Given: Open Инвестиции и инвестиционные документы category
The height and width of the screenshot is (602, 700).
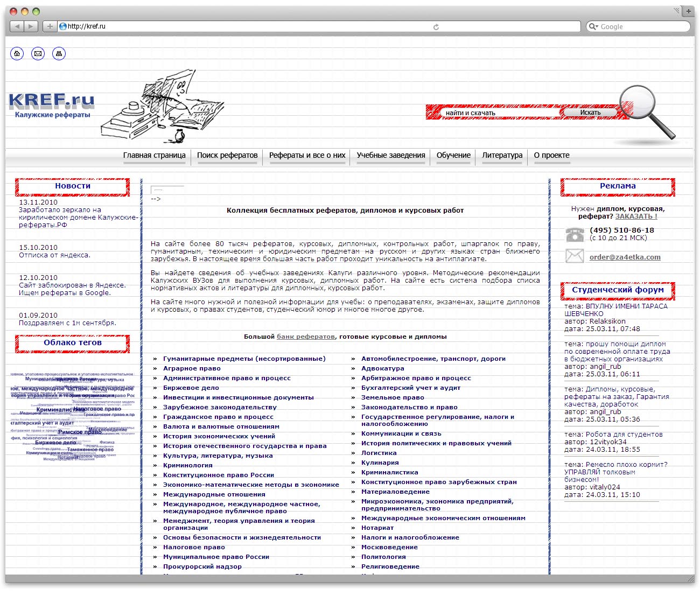Looking at the screenshot, I should tap(239, 397).
